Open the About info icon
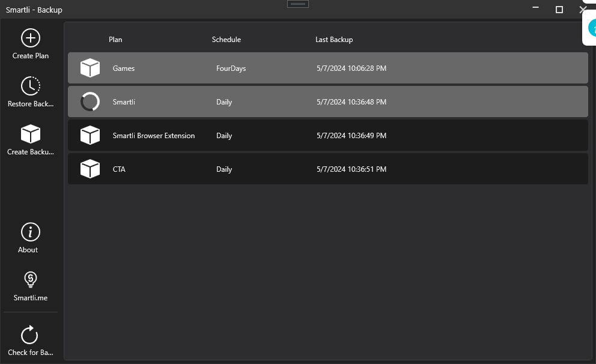 30,232
